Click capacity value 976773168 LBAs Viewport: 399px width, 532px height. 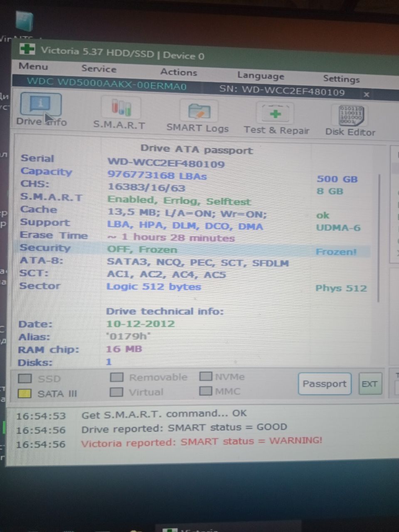tap(157, 175)
